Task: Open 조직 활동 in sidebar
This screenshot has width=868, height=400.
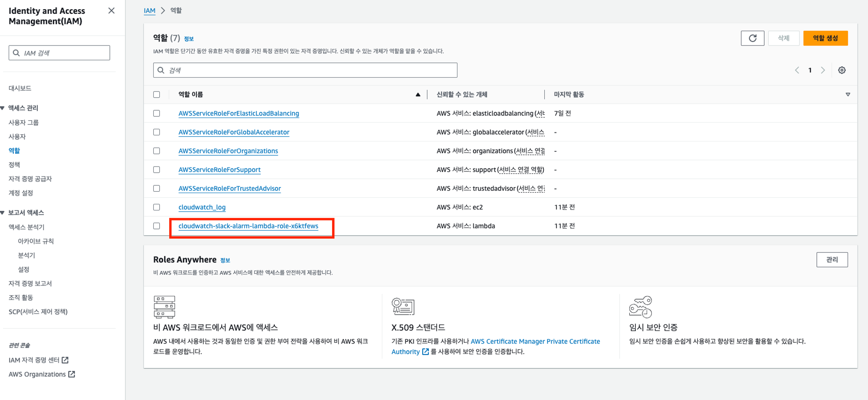Action: point(21,298)
